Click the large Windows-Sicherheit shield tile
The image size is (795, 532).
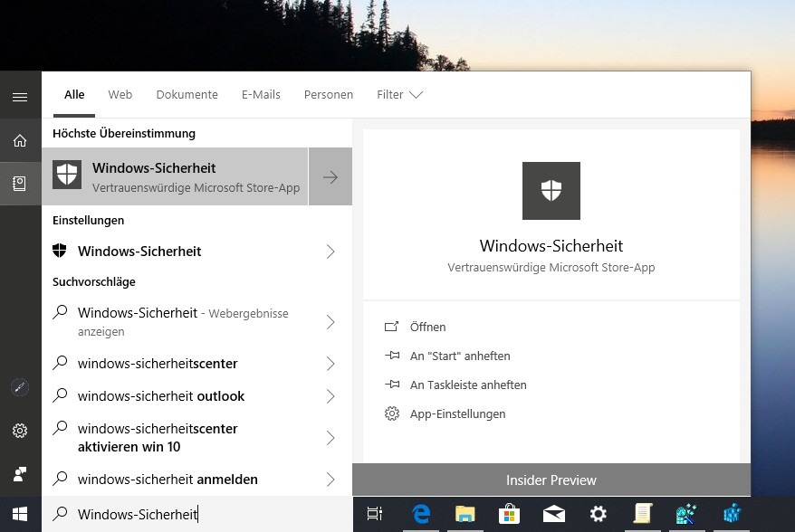tap(551, 191)
